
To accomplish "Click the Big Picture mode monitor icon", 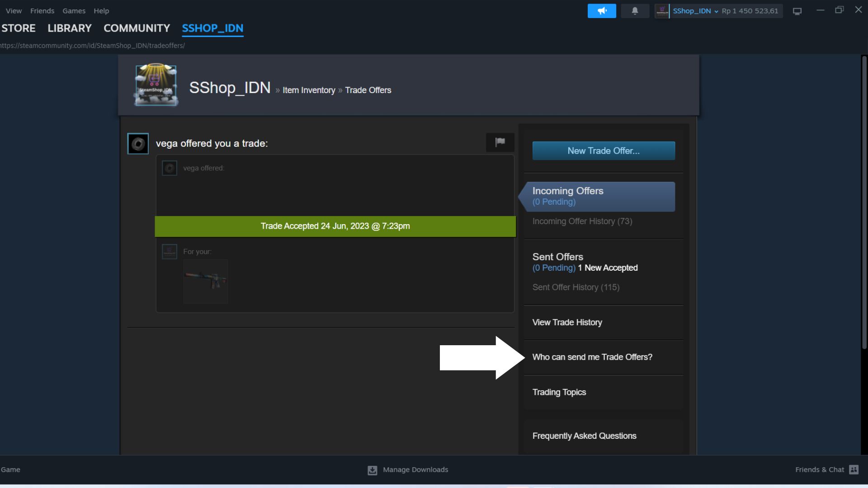I will (x=797, y=11).
